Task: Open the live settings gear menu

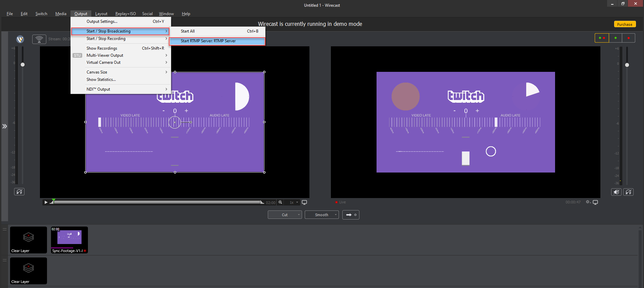Action: [588, 202]
